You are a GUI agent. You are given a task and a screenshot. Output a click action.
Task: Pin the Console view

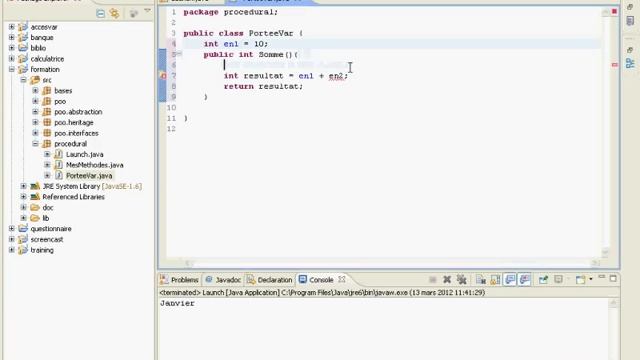[543, 280]
